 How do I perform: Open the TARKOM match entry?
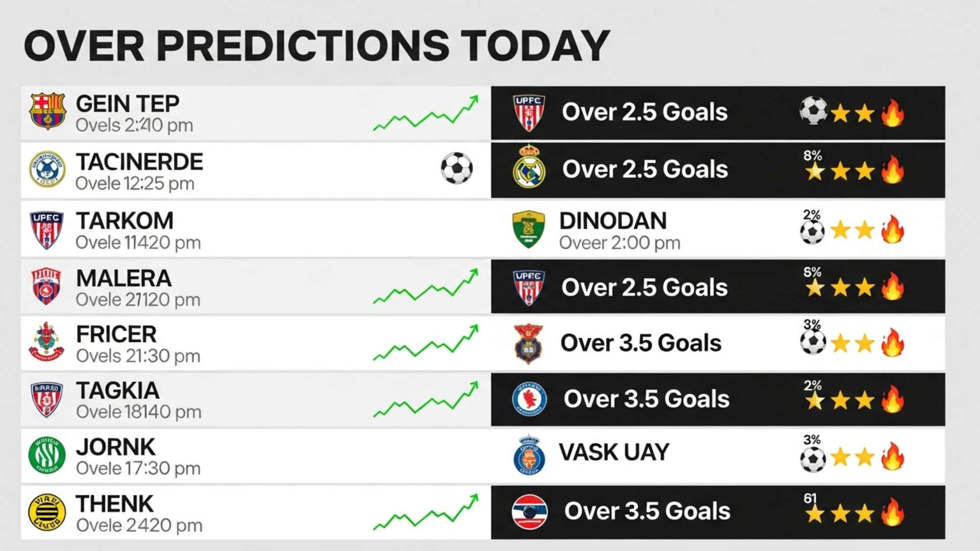tap(255, 229)
